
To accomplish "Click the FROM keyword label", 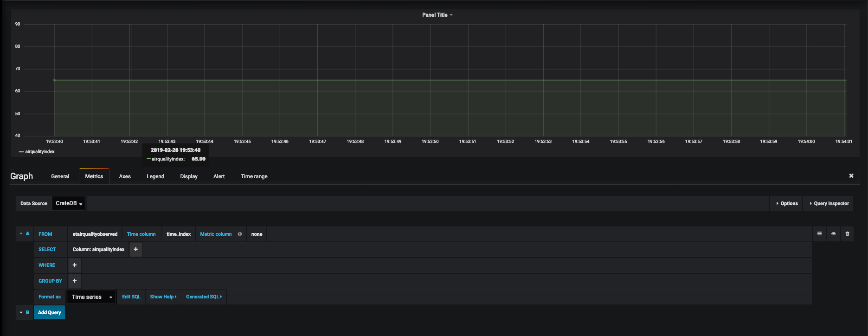I will point(45,234).
